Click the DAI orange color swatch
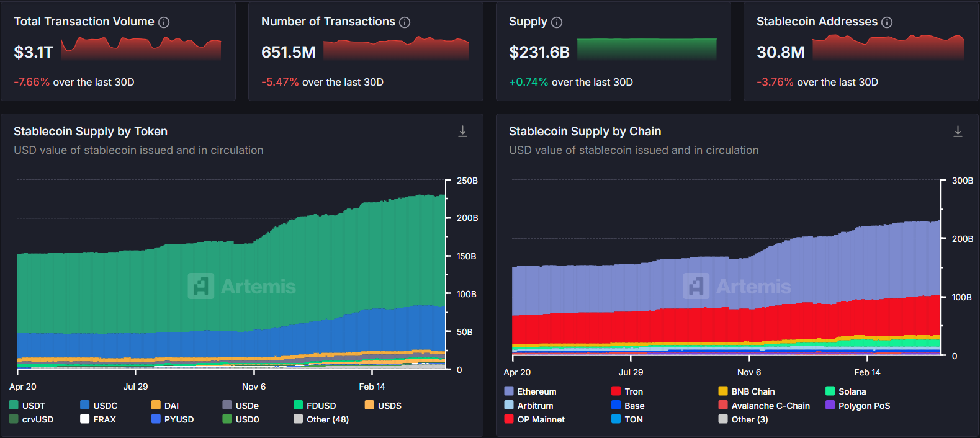 click(x=156, y=405)
